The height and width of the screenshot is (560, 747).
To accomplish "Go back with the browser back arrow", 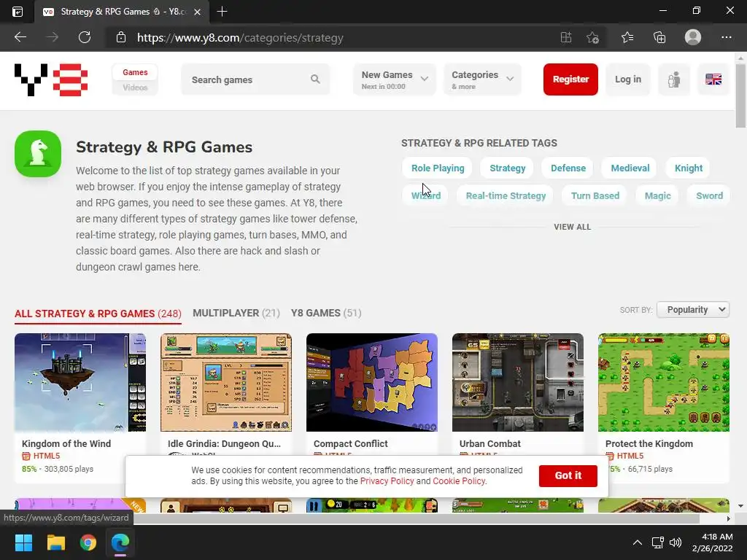I will (20, 37).
